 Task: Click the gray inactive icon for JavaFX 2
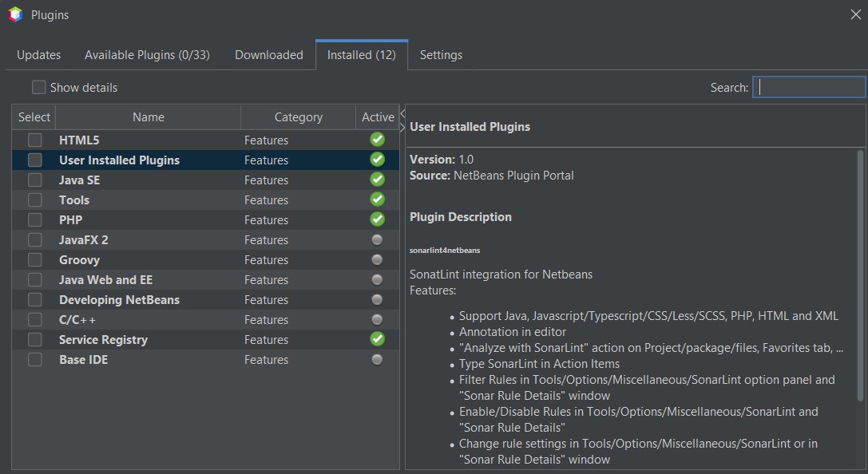(x=377, y=240)
